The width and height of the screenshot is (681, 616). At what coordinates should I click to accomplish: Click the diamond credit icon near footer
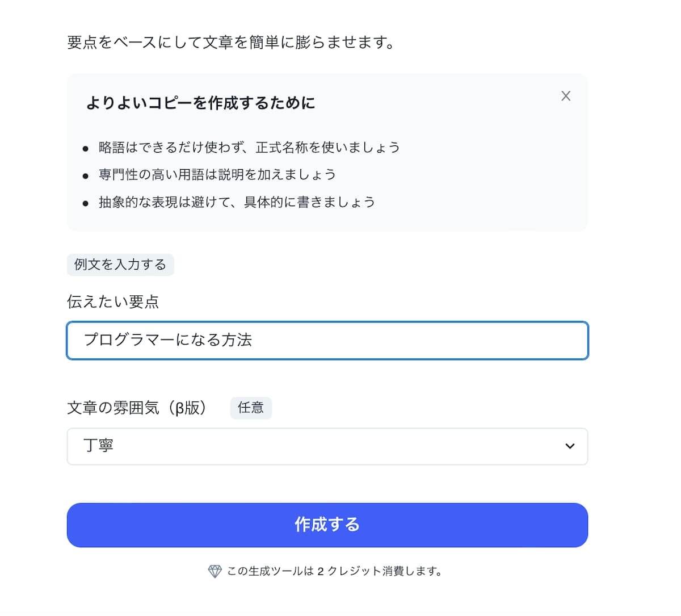tap(214, 571)
